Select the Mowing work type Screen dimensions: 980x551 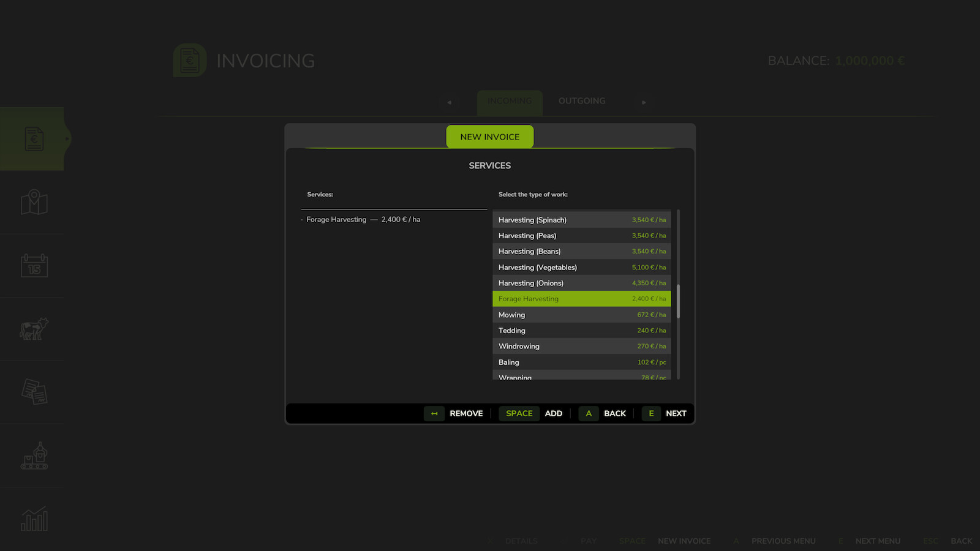pyautogui.click(x=581, y=314)
